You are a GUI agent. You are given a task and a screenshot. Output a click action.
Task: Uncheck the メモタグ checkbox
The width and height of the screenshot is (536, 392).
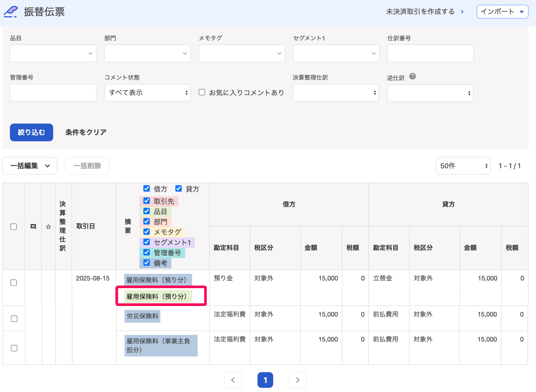[146, 232]
